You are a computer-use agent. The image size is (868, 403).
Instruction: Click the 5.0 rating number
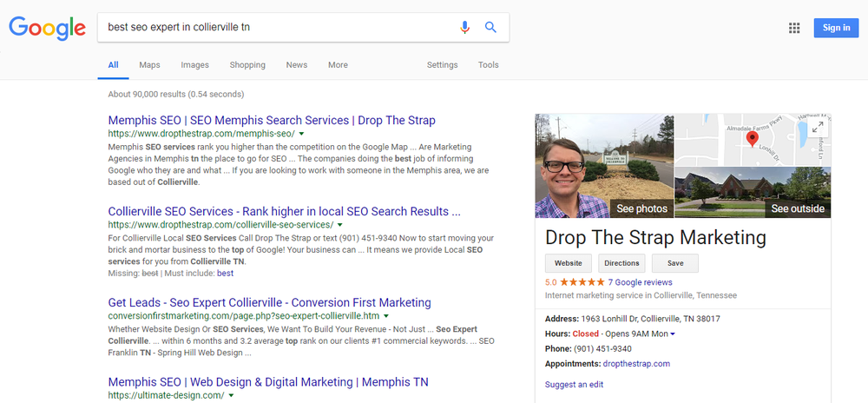click(x=551, y=282)
